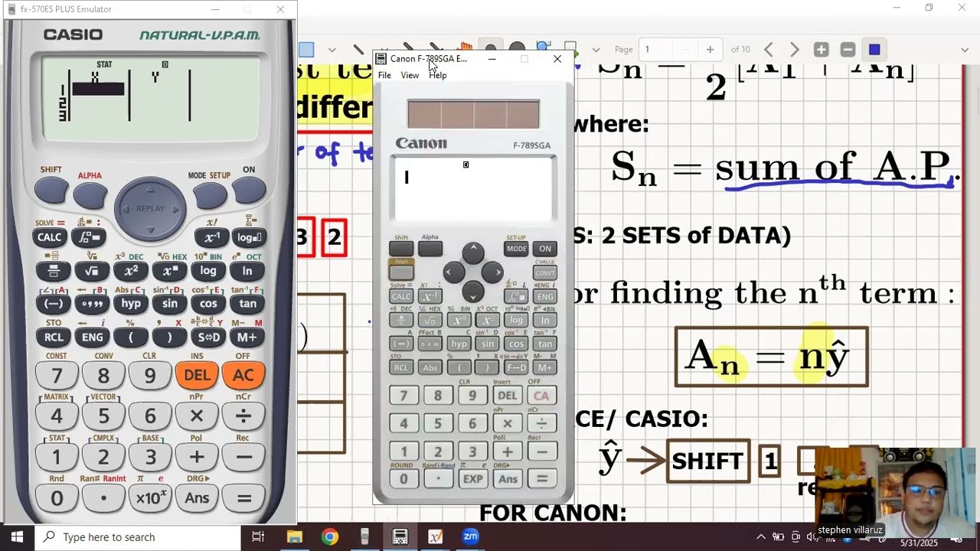Click the divide key on the Casio
Screen dimensions: 980x551
point(243,416)
